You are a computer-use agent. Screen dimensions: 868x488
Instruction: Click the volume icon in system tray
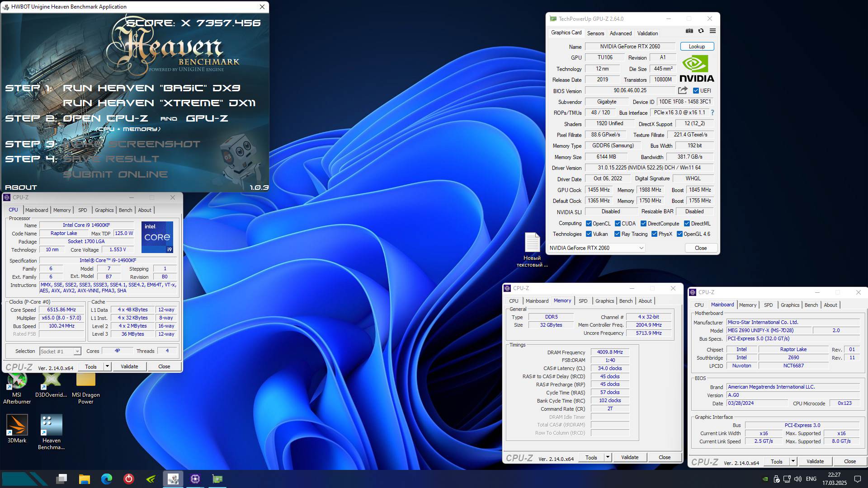798,479
